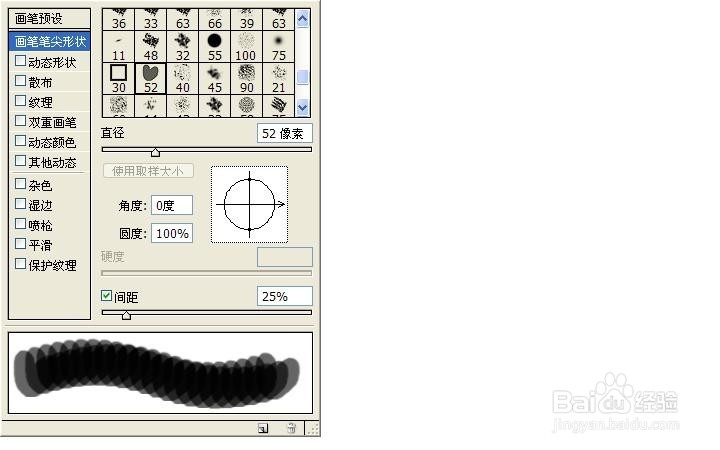Click the 间距 spacing slider handle

tap(126, 315)
